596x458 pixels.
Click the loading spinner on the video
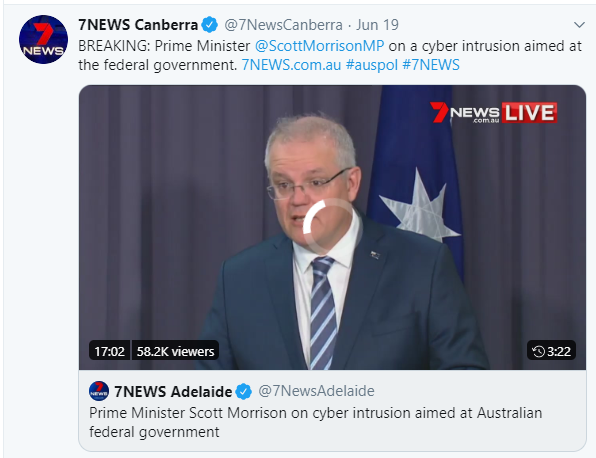(x=331, y=227)
